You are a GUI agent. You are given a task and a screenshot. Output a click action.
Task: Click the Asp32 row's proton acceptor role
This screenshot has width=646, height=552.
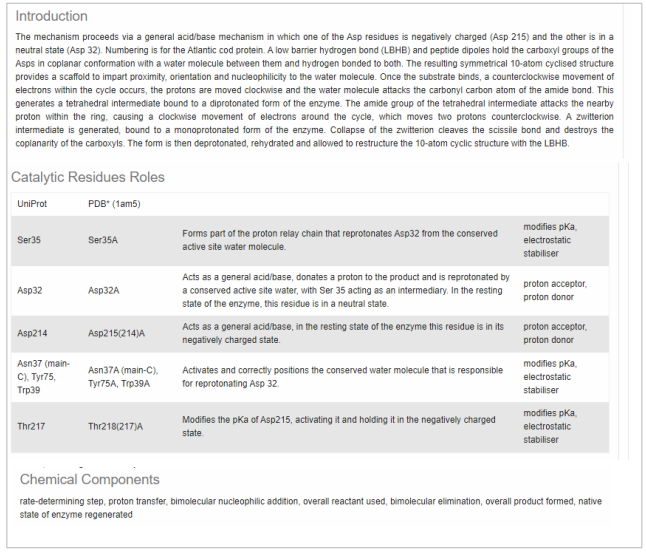pos(554,284)
